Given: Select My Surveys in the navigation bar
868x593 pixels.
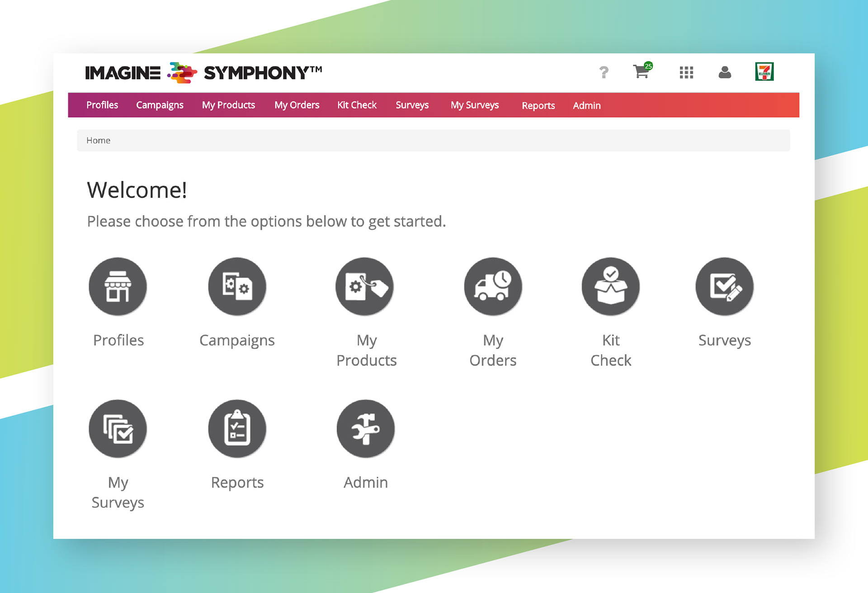Looking at the screenshot, I should pos(475,105).
